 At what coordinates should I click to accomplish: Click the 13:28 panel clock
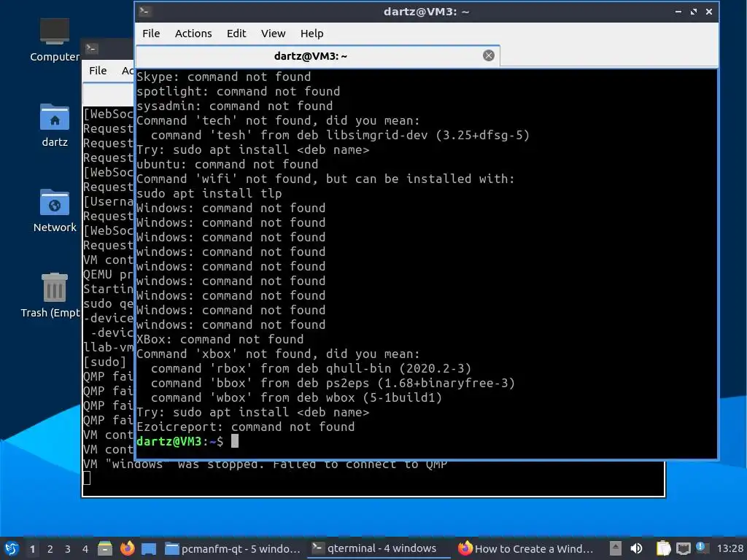(x=729, y=548)
